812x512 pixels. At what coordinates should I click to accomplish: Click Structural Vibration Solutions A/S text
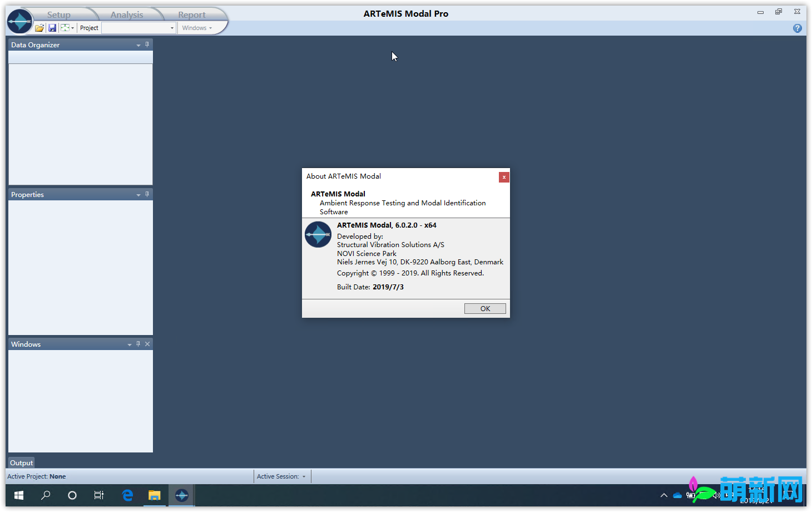[390, 245]
